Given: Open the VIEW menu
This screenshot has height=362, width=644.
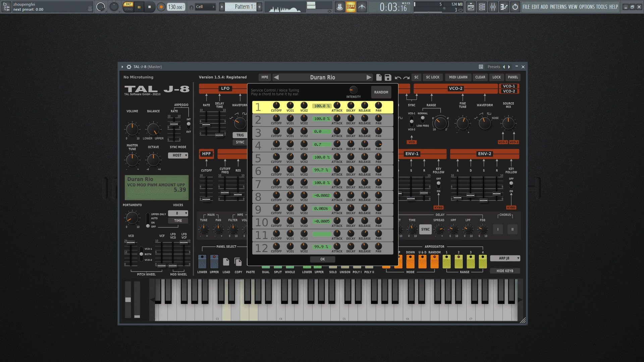Looking at the screenshot, I should point(573,7).
